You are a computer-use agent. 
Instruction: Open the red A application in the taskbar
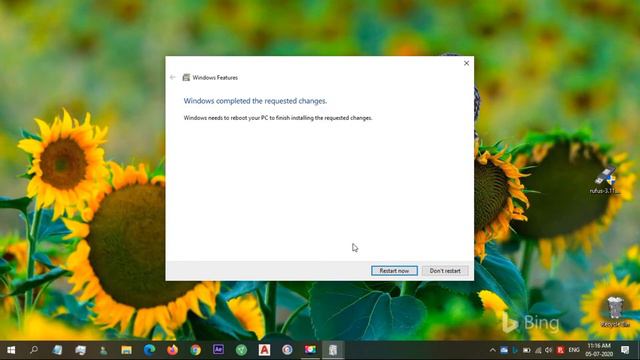click(264, 350)
